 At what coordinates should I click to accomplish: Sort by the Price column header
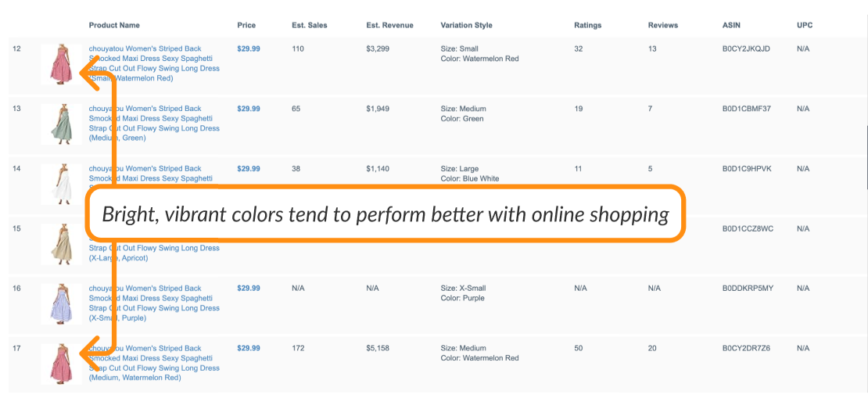pos(246,26)
